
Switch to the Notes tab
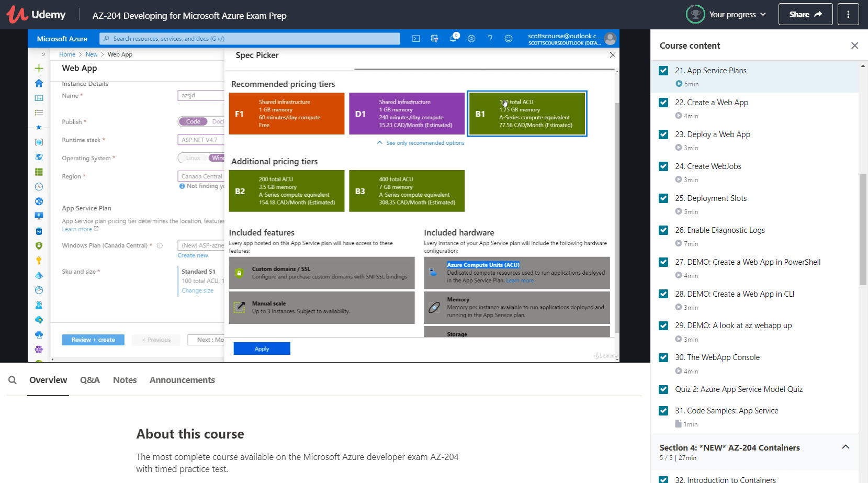coord(125,380)
